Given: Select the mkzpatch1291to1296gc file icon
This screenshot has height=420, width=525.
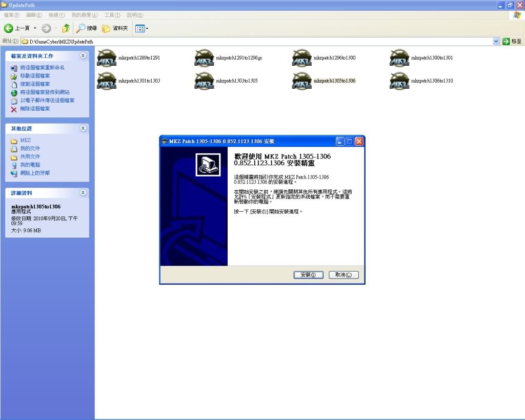Looking at the screenshot, I should (x=204, y=58).
